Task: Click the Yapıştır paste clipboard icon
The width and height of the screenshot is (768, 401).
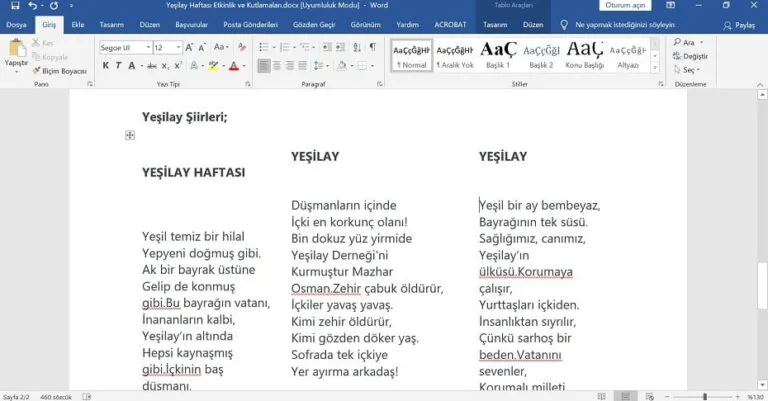Action: tap(16, 48)
